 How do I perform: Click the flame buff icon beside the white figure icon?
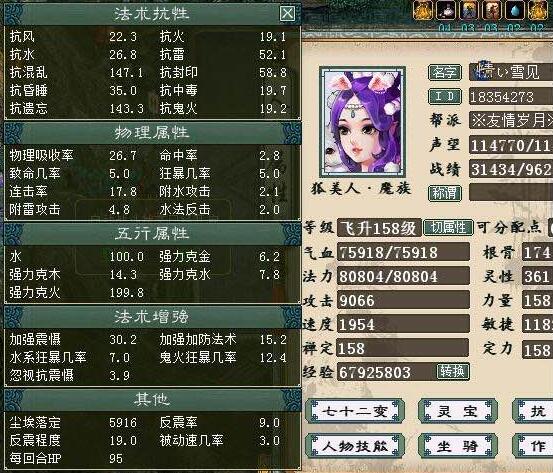423,10
